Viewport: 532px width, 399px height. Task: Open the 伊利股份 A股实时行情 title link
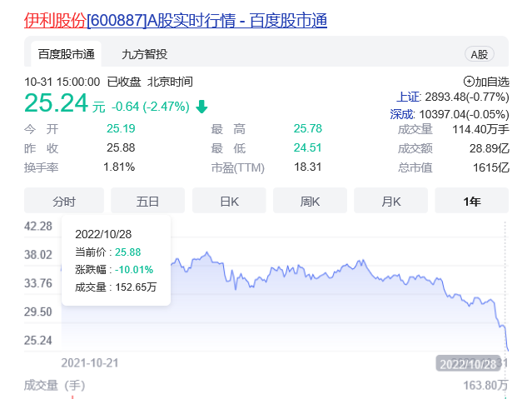tap(176, 20)
